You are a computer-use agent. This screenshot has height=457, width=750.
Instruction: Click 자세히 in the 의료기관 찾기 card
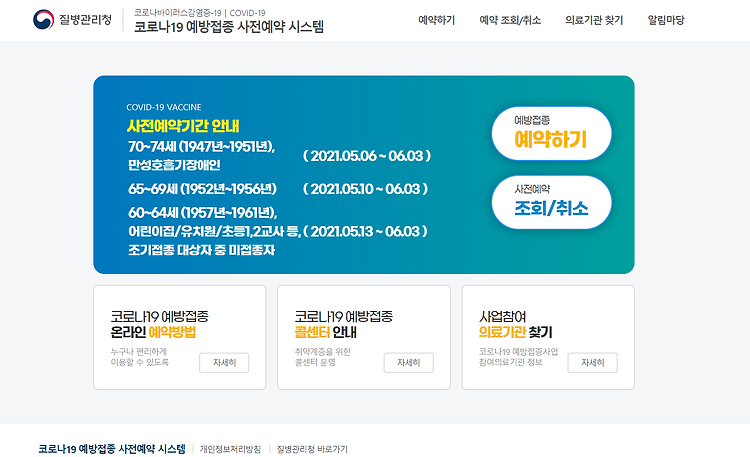(593, 363)
